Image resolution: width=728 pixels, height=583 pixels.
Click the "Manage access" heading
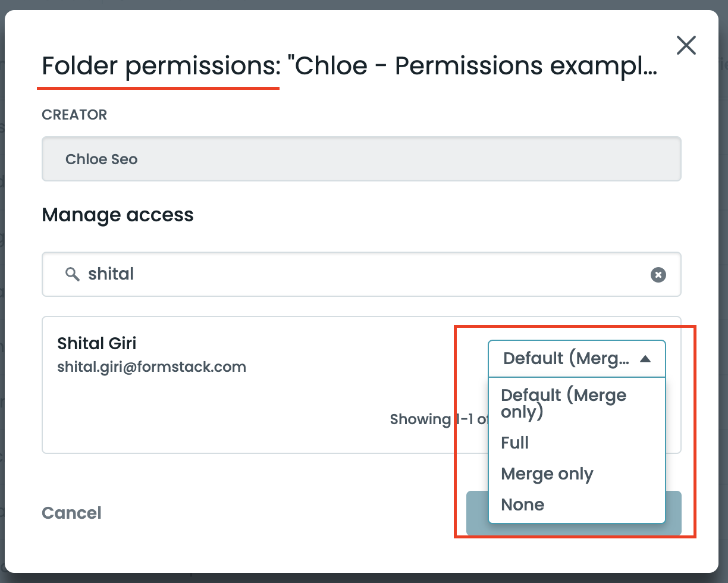[x=118, y=214]
